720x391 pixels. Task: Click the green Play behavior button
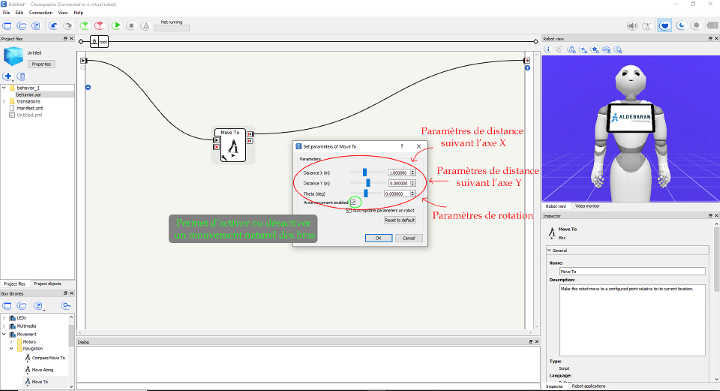point(116,26)
